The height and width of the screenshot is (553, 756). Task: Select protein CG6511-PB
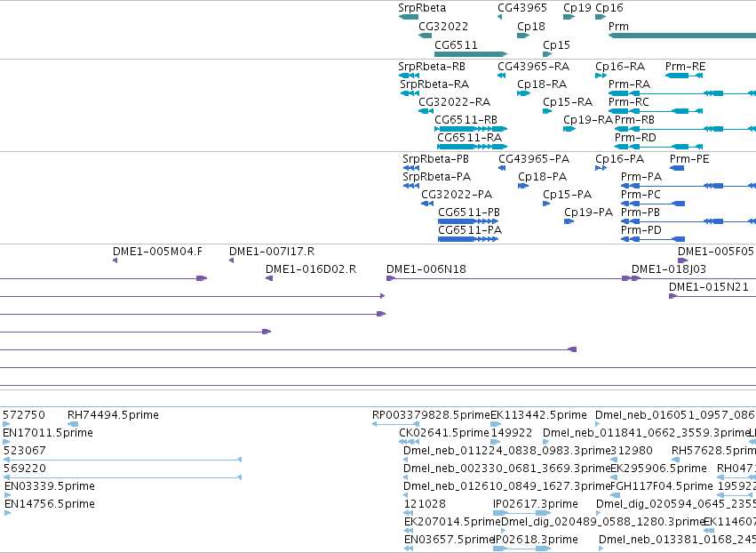pos(468,221)
